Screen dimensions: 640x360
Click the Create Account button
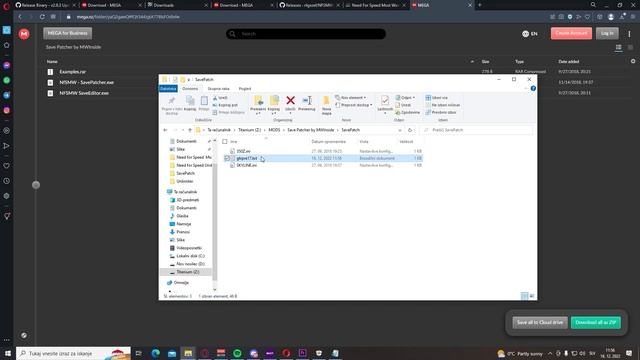[x=571, y=33]
